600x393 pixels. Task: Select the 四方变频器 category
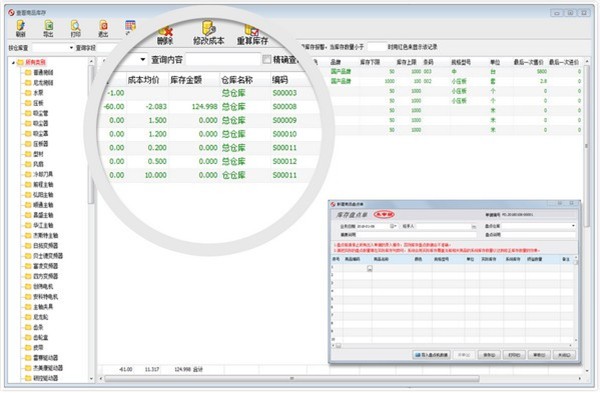pyautogui.click(x=46, y=276)
